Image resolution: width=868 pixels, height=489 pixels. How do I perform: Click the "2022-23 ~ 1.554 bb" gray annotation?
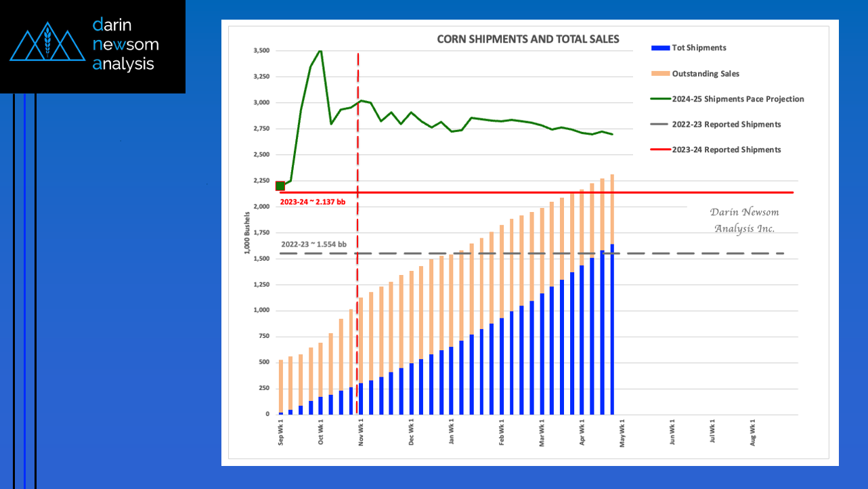tap(313, 244)
